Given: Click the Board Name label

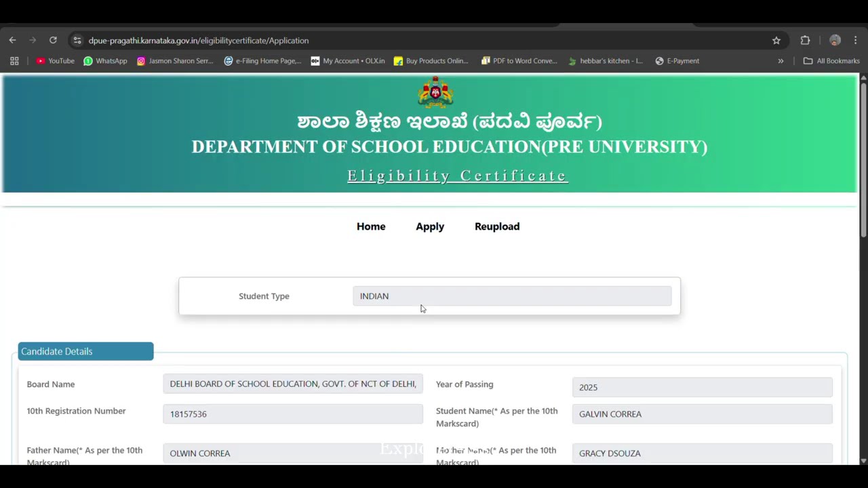Looking at the screenshot, I should click(51, 384).
